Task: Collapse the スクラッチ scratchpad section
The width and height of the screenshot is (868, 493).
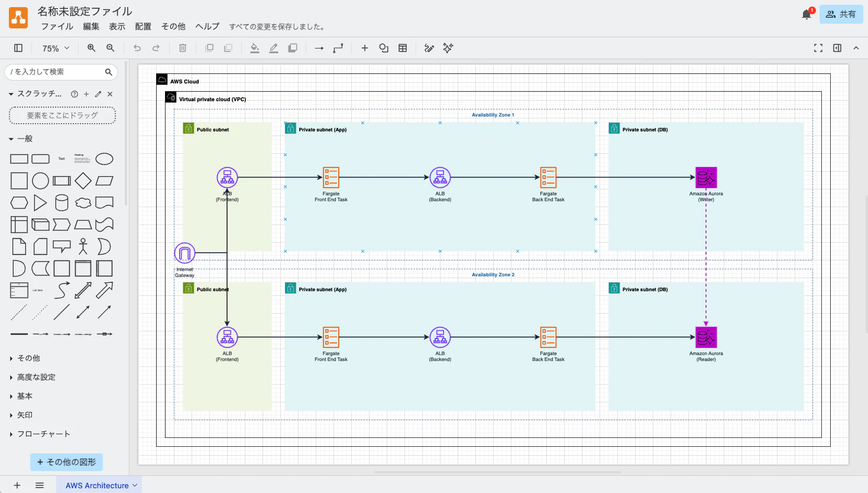Action: [x=35, y=94]
